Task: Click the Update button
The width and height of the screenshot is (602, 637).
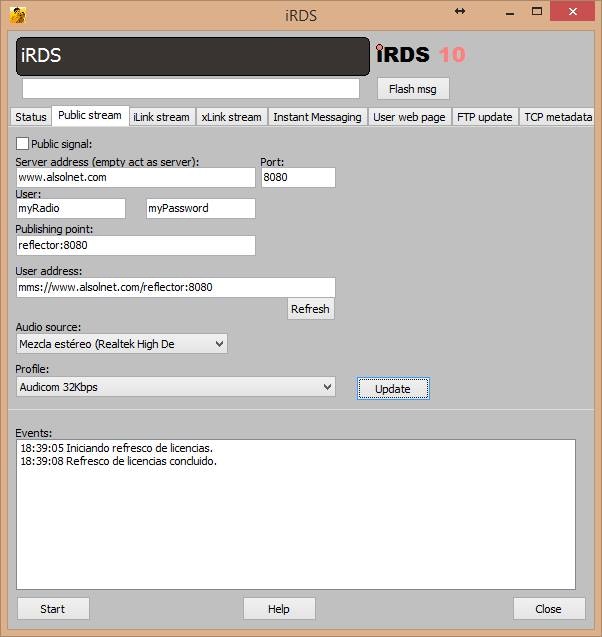Action: point(393,389)
